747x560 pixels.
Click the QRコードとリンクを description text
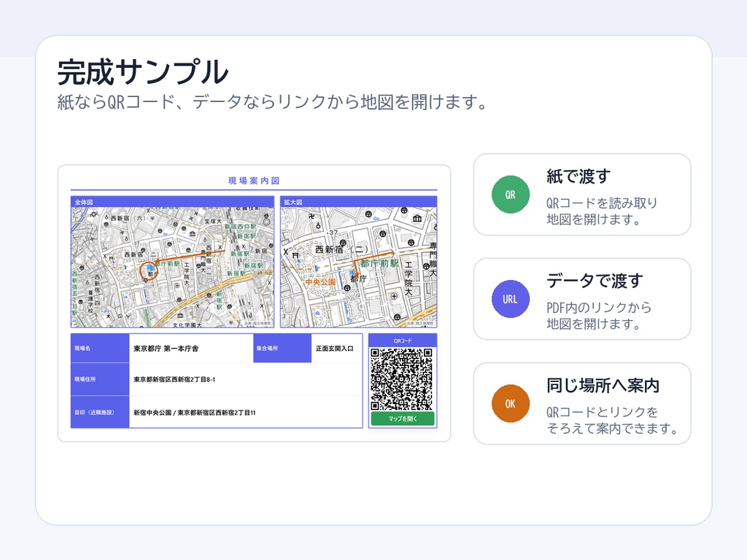tap(602, 412)
